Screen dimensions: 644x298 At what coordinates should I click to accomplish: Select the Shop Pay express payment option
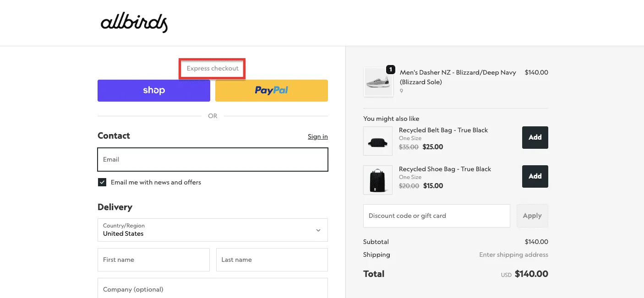click(x=153, y=90)
